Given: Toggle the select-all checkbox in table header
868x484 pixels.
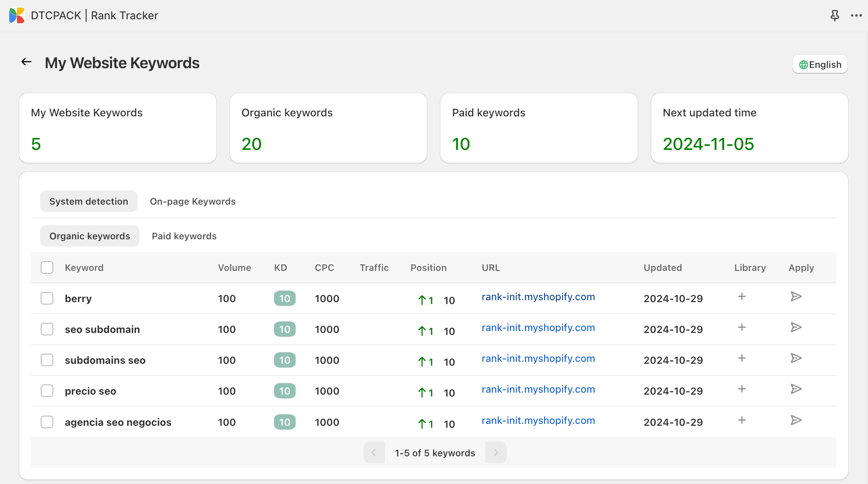Looking at the screenshot, I should point(47,267).
